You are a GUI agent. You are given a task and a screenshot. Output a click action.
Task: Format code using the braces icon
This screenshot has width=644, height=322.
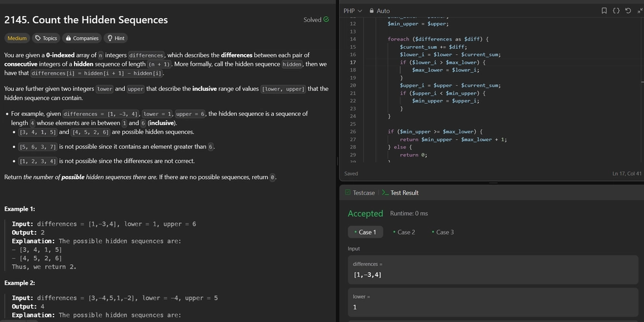pyautogui.click(x=616, y=11)
